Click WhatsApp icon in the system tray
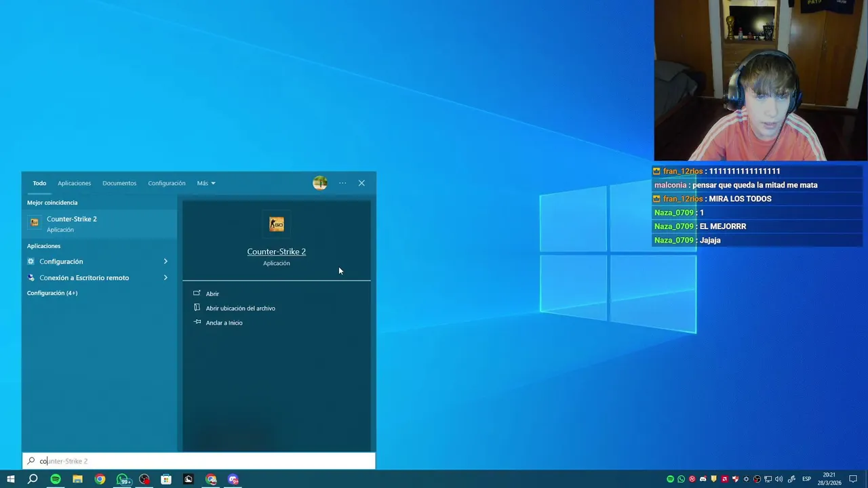Viewport: 868px width, 488px height. tap(681, 479)
